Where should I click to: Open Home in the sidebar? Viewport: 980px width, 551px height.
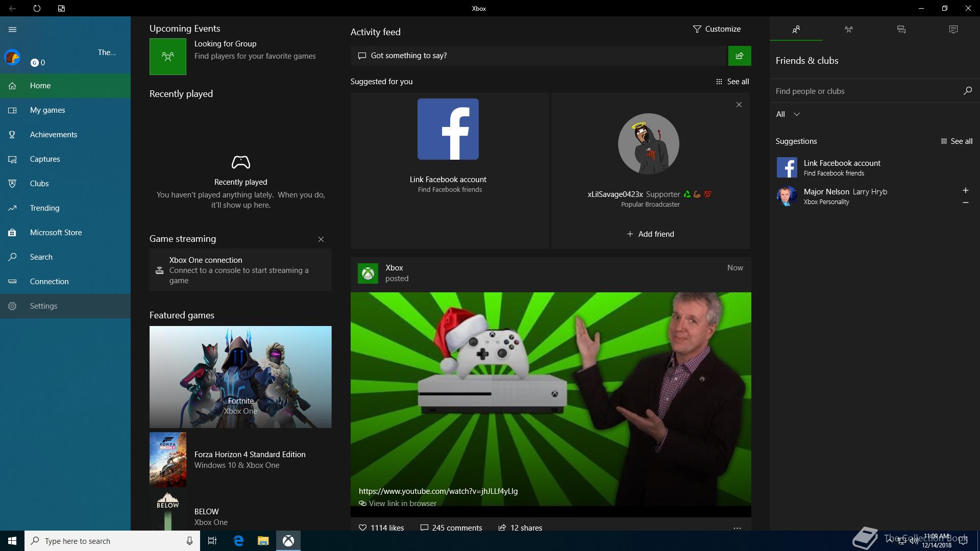pos(65,86)
